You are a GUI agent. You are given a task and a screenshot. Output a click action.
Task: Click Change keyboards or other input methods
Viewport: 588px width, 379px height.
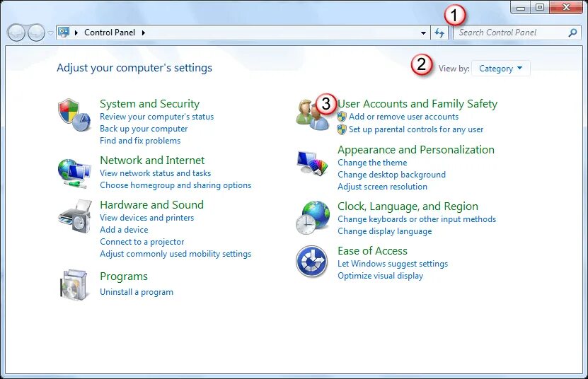pos(417,219)
